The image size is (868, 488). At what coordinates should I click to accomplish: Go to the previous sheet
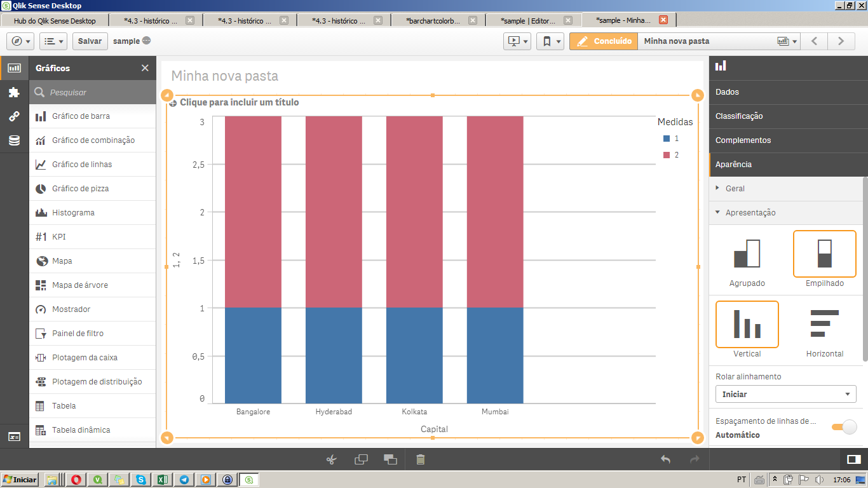coord(814,41)
